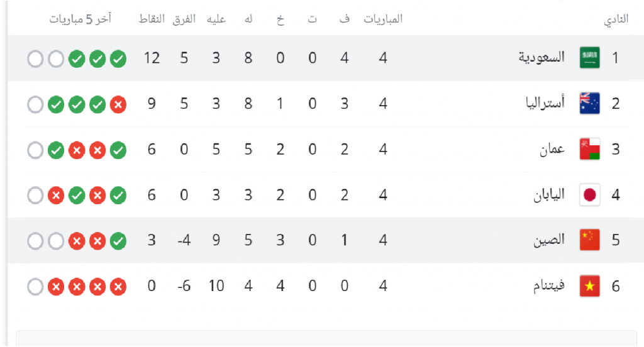Open the أستراليا team link
The height and width of the screenshot is (347, 644).
545,102
